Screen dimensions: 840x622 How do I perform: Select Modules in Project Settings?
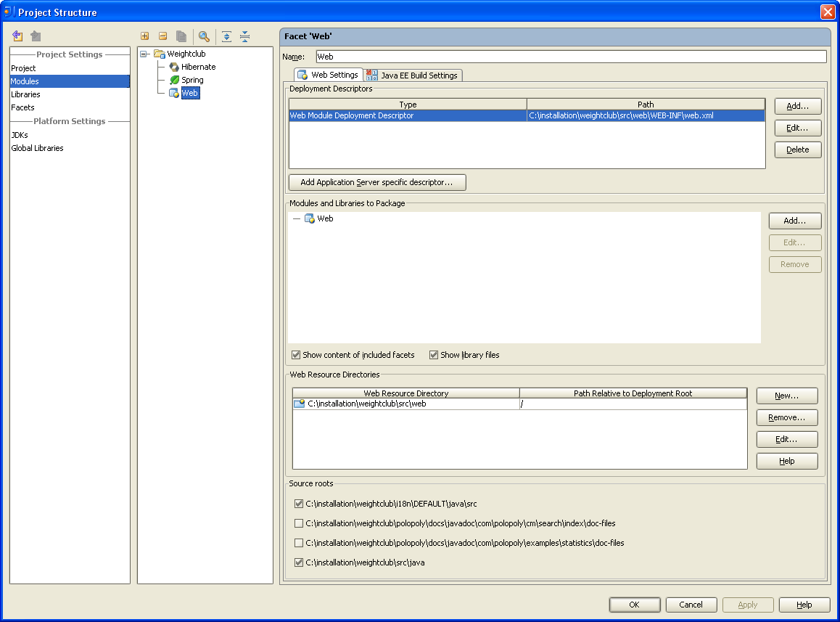(70, 81)
